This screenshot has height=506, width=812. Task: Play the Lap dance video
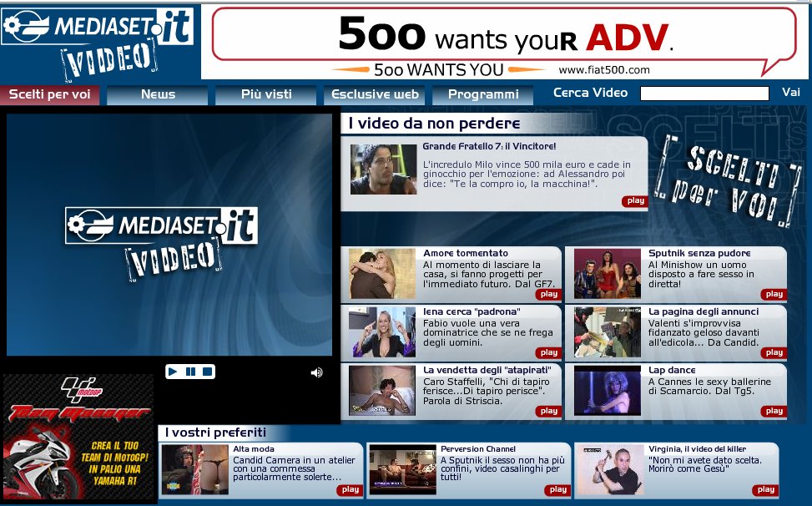pyautogui.click(x=774, y=411)
